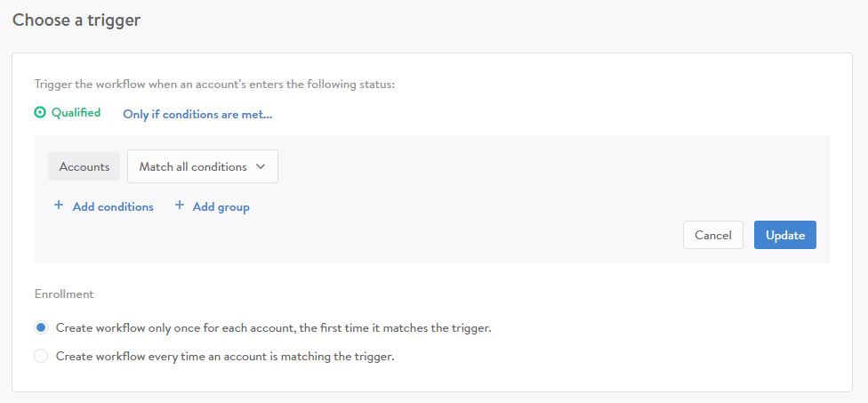Click the Add conditions link text

(113, 206)
